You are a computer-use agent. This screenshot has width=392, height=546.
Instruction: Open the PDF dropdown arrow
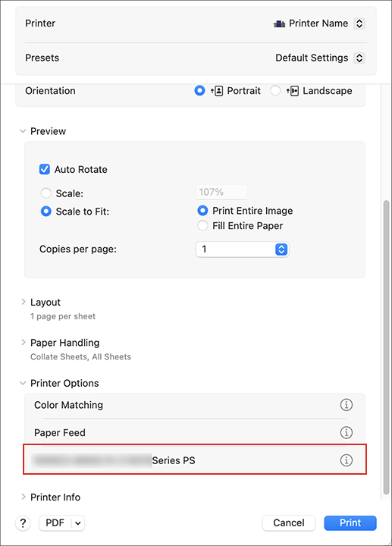point(78,523)
